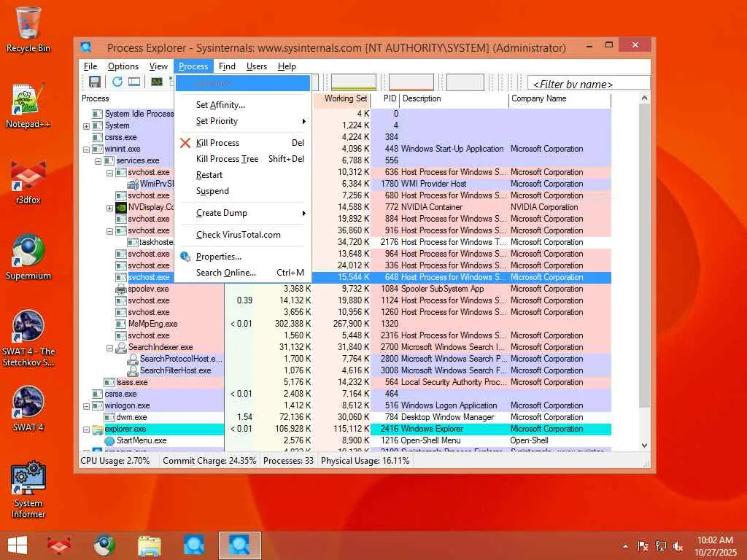Click the tray volume muted speaker icon

coord(678,546)
